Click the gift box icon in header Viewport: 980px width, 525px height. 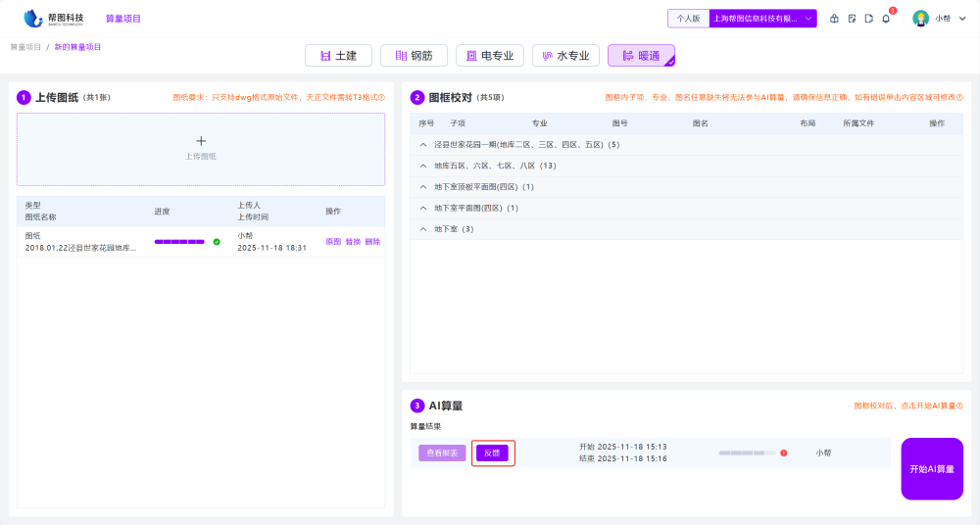pyautogui.click(x=834, y=19)
